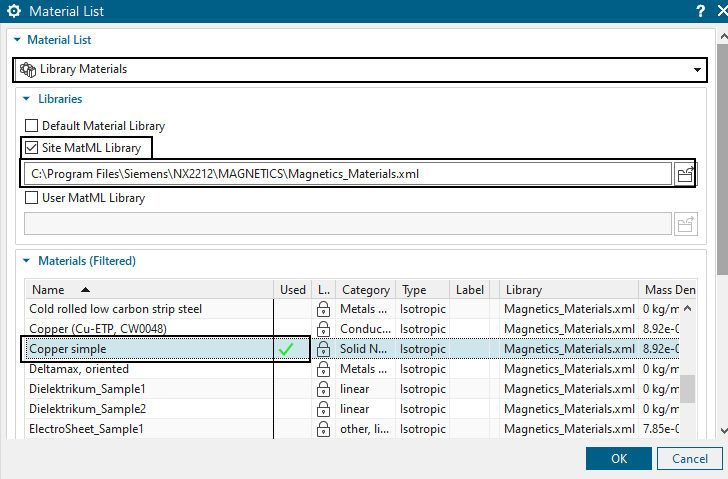Screen dimensions: 728x479
Task: Click lock icon for ElectroSheet_Sample1 row
Action: point(323,429)
